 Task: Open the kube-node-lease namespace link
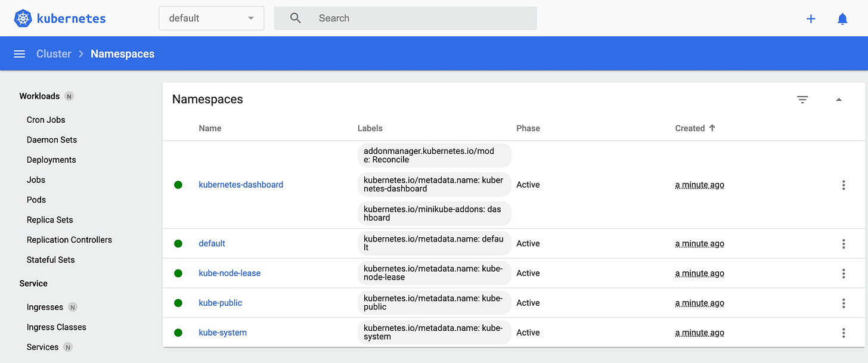[x=230, y=273]
